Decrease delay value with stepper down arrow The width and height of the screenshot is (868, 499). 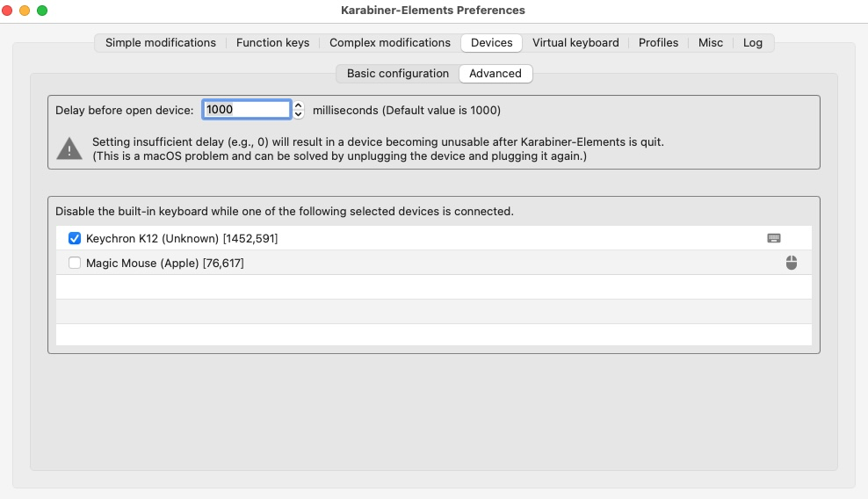[299, 114]
